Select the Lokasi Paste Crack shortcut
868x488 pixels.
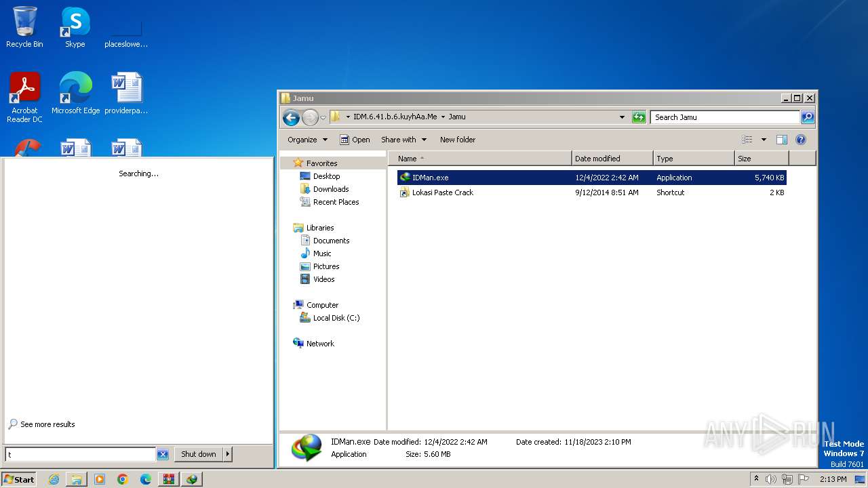(592, 192)
